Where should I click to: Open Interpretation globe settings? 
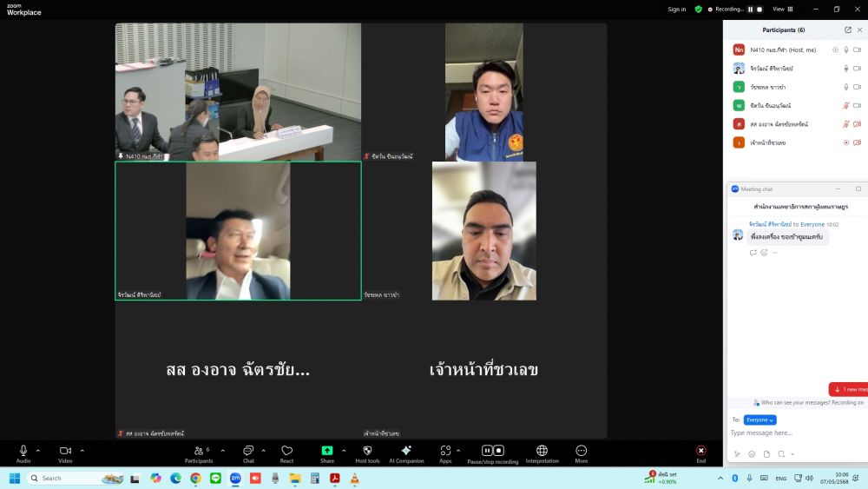click(542, 453)
